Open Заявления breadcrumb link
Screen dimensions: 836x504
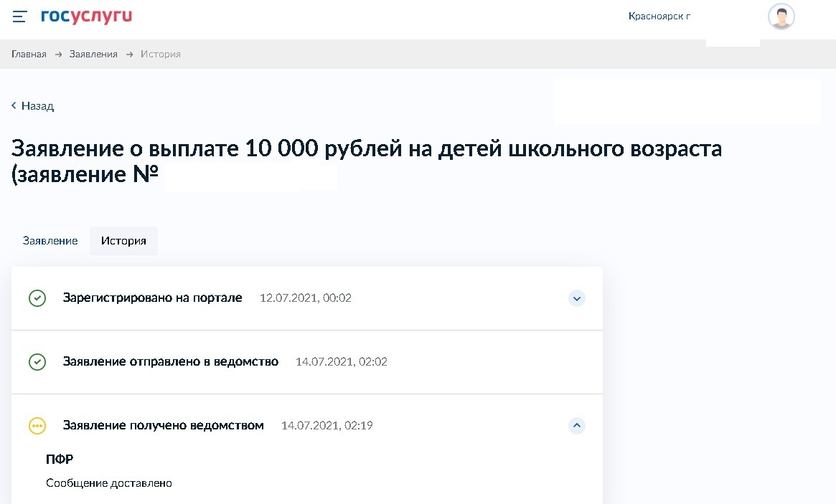point(93,54)
